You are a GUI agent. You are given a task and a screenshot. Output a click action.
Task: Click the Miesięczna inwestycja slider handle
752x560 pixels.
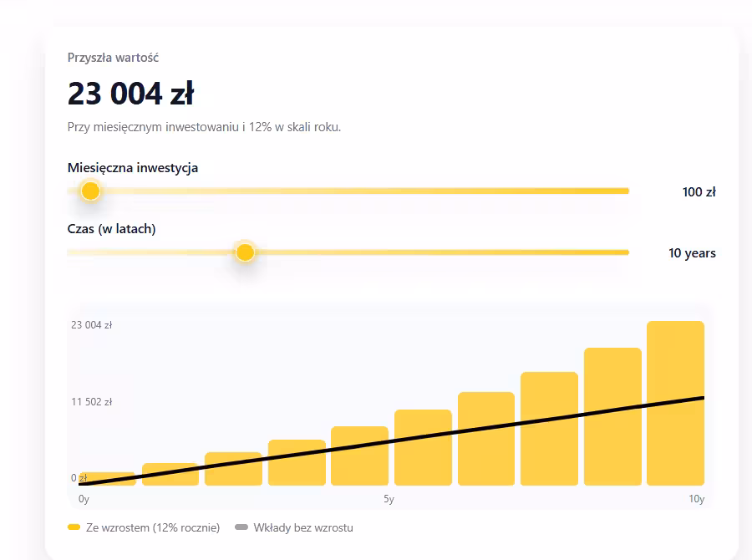tap(90, 191)
